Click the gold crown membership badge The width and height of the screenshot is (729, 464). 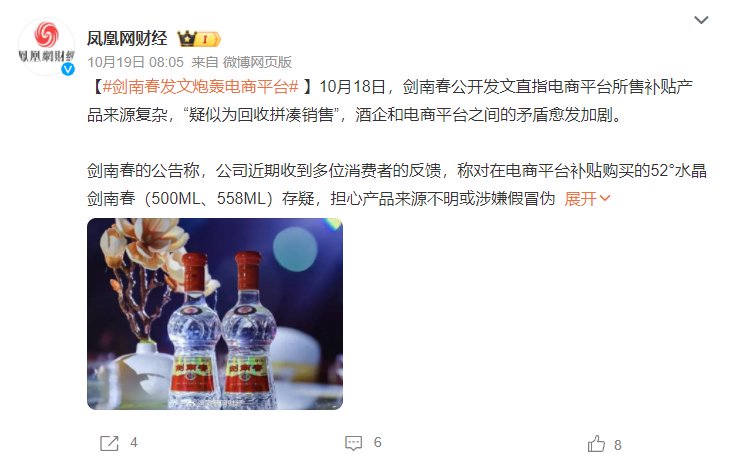click(187, 39)
